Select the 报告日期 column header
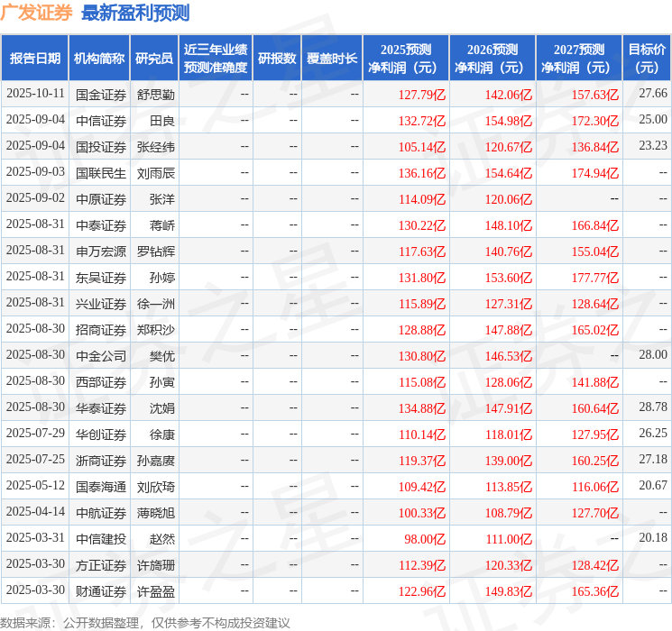672x631 pixels. [x=34, y=59]
